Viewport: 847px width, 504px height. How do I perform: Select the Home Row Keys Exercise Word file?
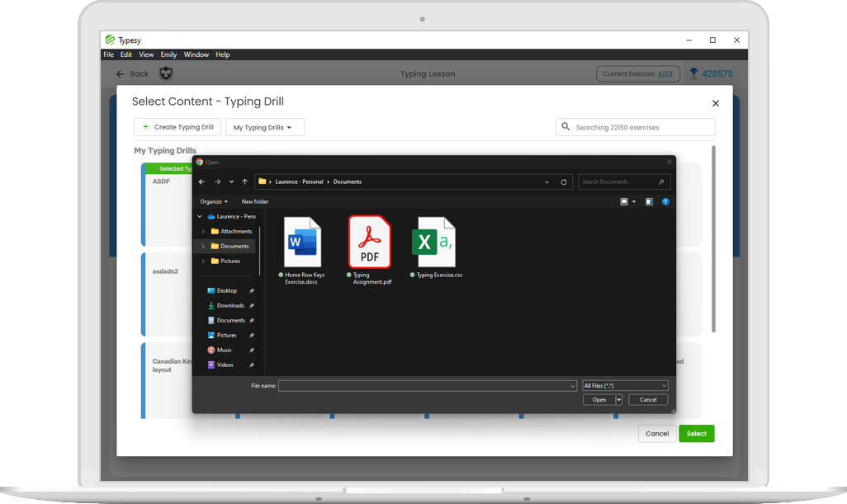click(302, 251)
